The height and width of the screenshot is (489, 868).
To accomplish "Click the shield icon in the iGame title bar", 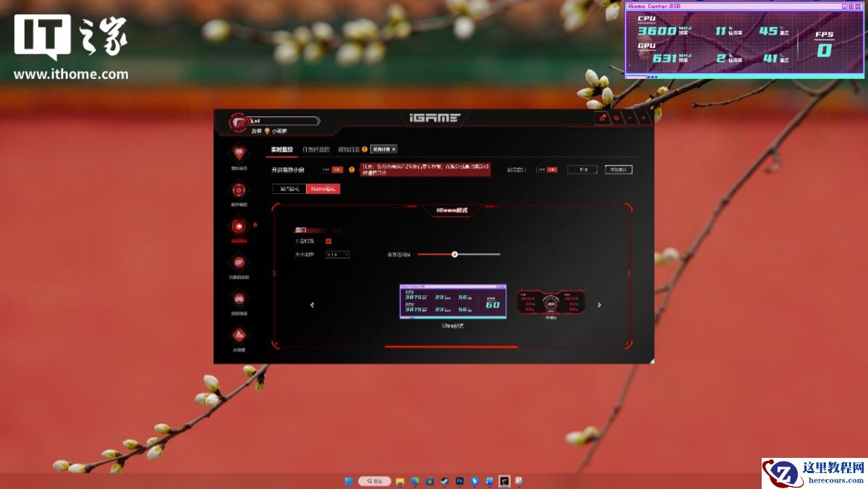I will tap(616, 118).
